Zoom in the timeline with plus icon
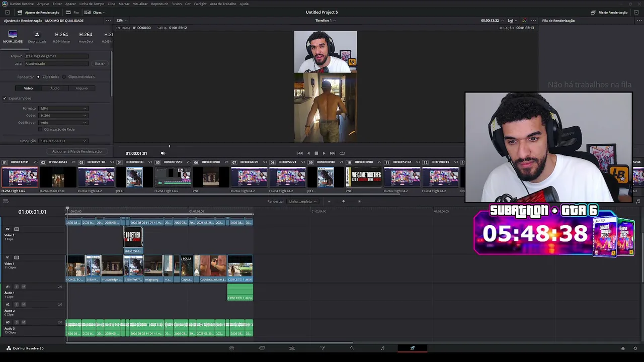644x362 pixels. 359,202
